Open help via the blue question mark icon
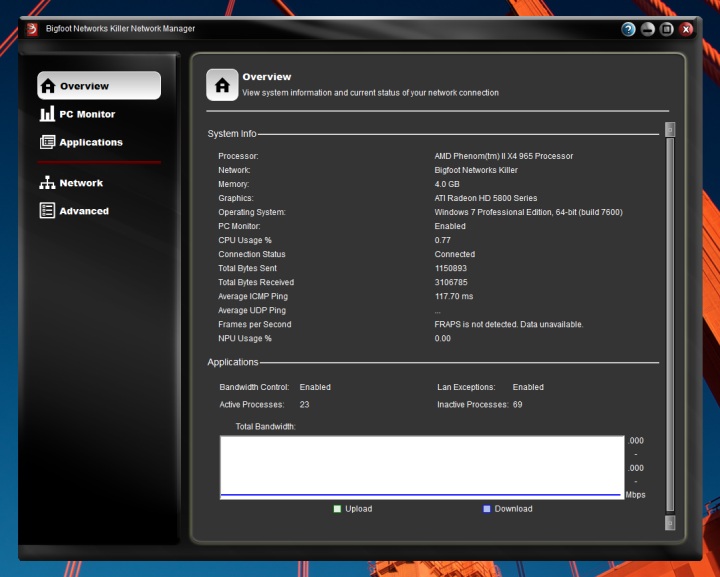The width and height of the screenshot is (720, 577). tap(628, 29)
